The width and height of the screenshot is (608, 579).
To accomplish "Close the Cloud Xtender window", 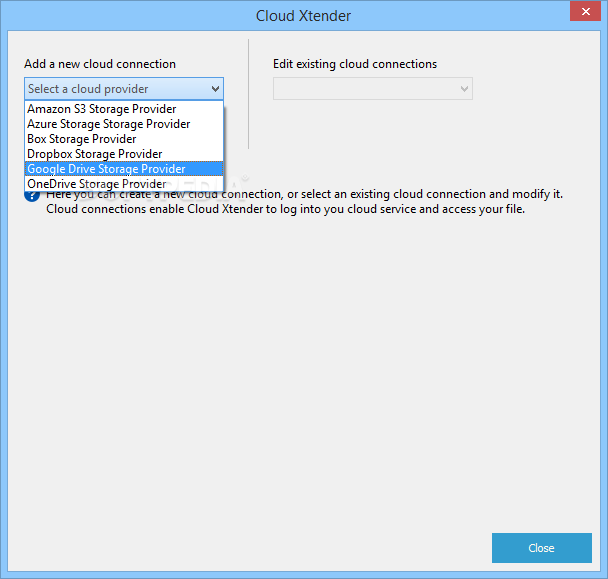I will click(x=585, y=12).
